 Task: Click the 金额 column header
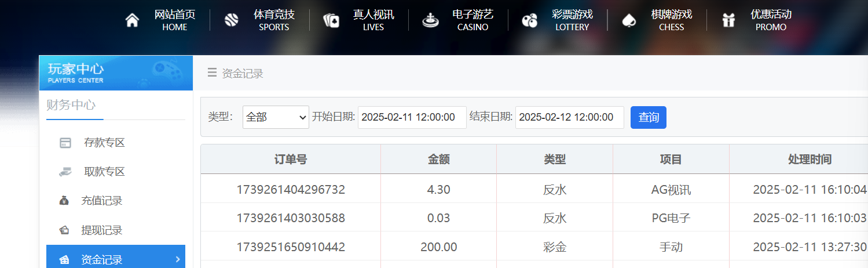(x=439, y=159)
